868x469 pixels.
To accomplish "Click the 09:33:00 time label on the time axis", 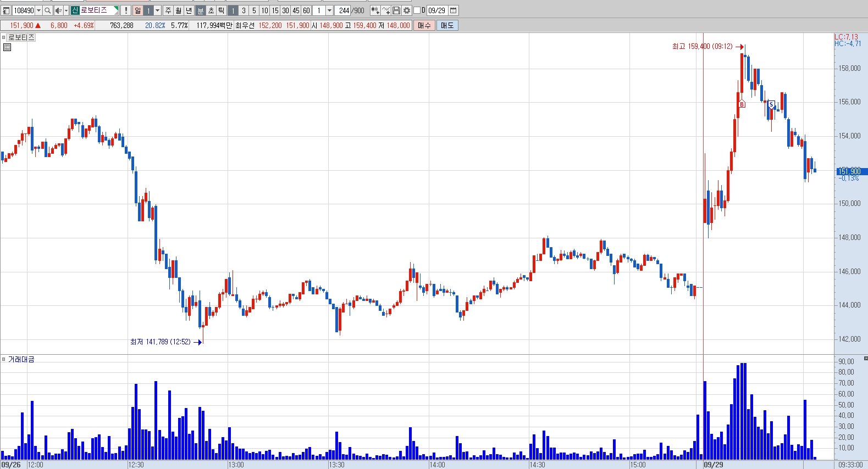I will pos(850,465).
